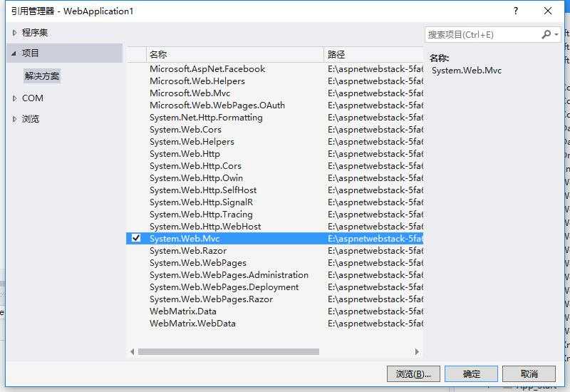This screenshot has height=392, width=570.
Task: Select the 程序集 section label
Action: (x=35, y=33)
